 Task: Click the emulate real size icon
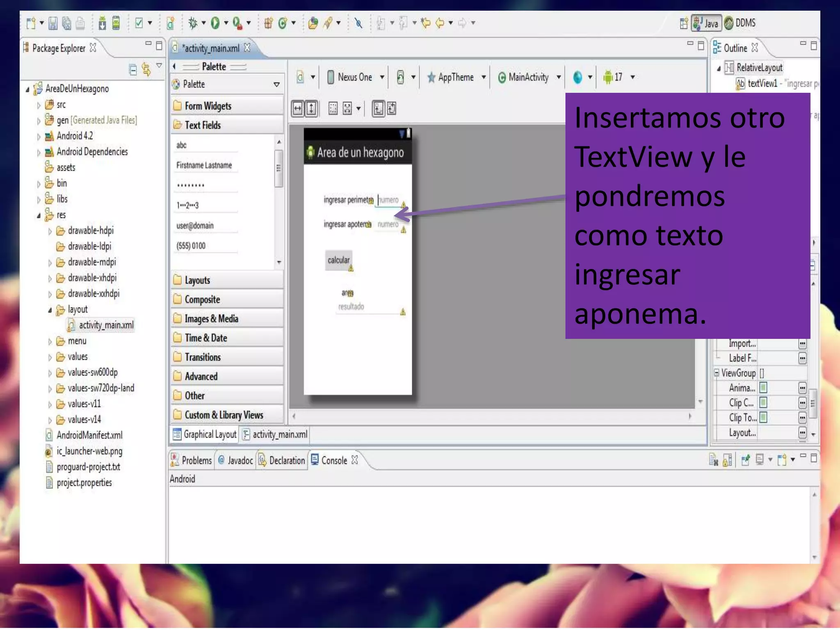pos(333,109)
